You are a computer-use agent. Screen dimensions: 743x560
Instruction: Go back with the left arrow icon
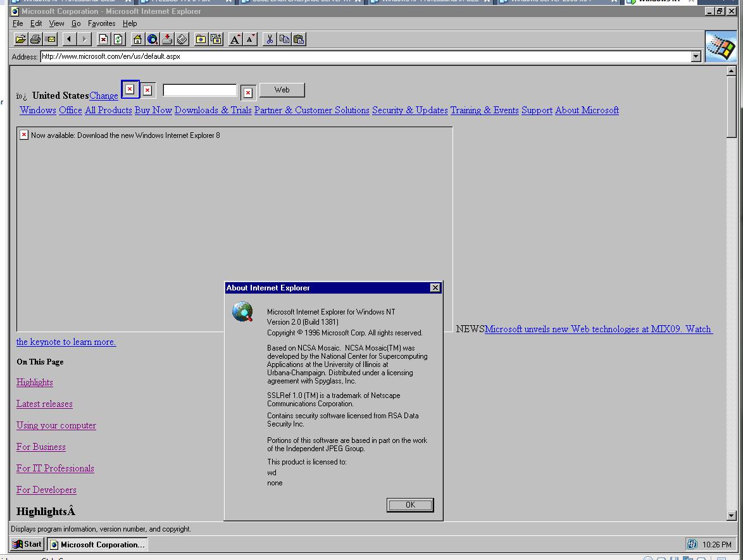click(69, 39)
